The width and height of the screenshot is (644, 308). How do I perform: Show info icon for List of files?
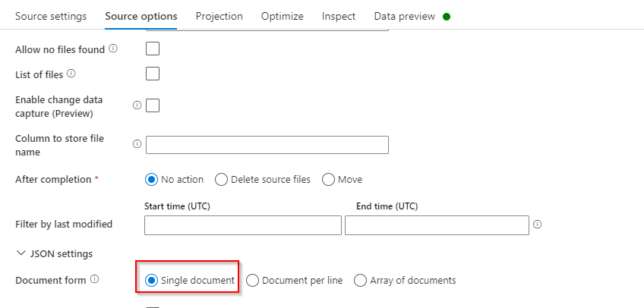tap(71, 74)
